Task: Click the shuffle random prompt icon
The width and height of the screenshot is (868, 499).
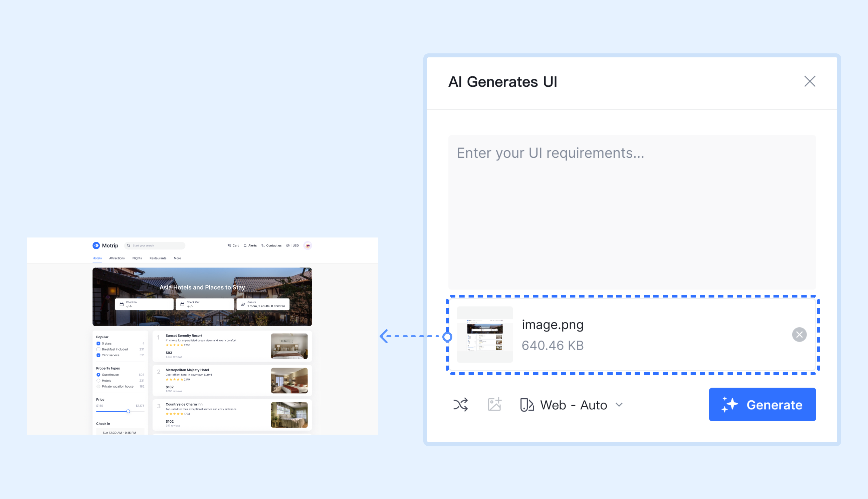Action: point(460,404)
